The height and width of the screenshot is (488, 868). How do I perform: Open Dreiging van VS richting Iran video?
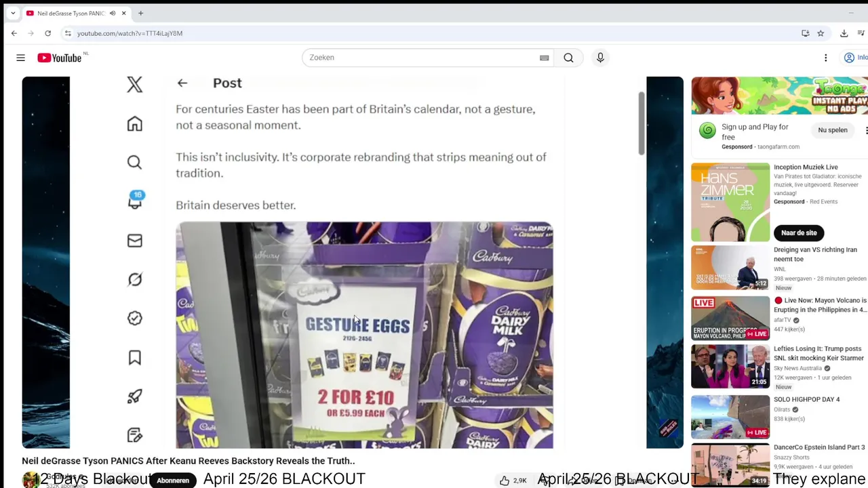click(815, 254)
